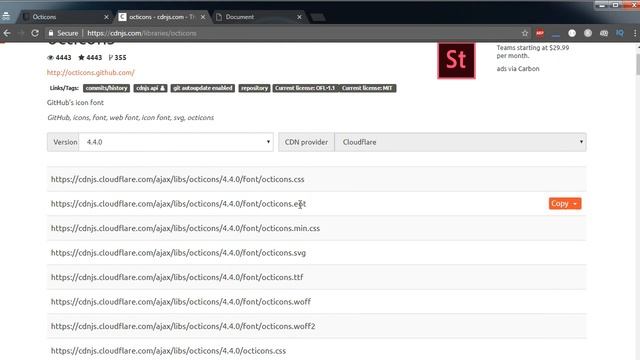
Task: Select the font/octicons.svg URL row
Action: click(316, 253)
